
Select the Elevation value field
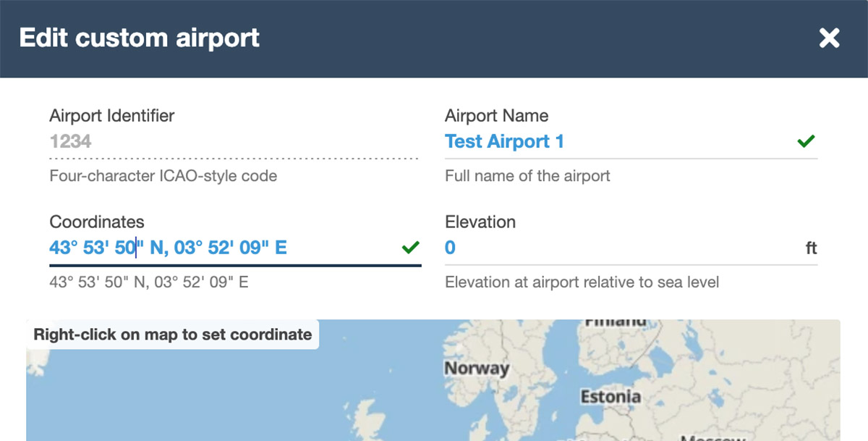pos(615,248)
